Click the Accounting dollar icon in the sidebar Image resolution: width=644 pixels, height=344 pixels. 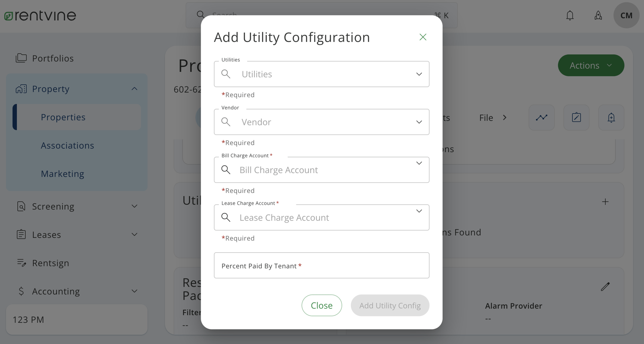[x=21, y=291]
